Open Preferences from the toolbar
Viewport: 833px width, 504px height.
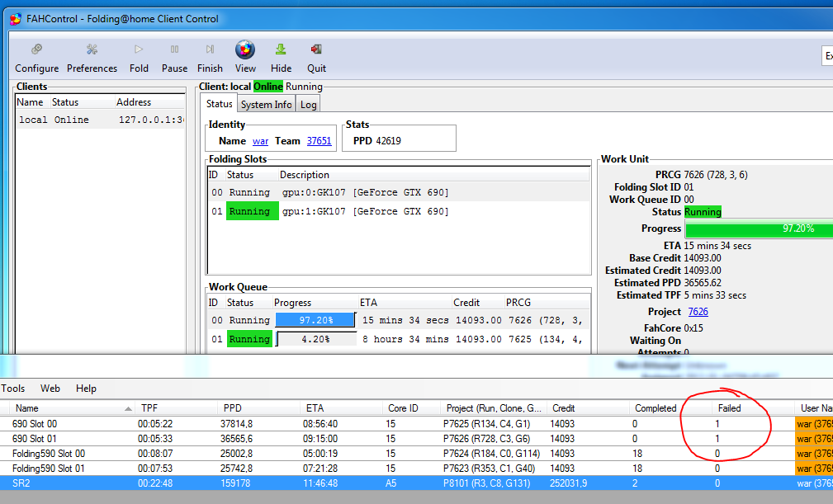(x=92, y=49)
